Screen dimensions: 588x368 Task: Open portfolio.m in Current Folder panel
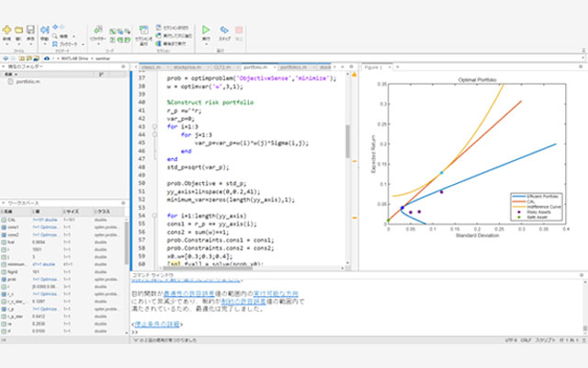point(26,81)
